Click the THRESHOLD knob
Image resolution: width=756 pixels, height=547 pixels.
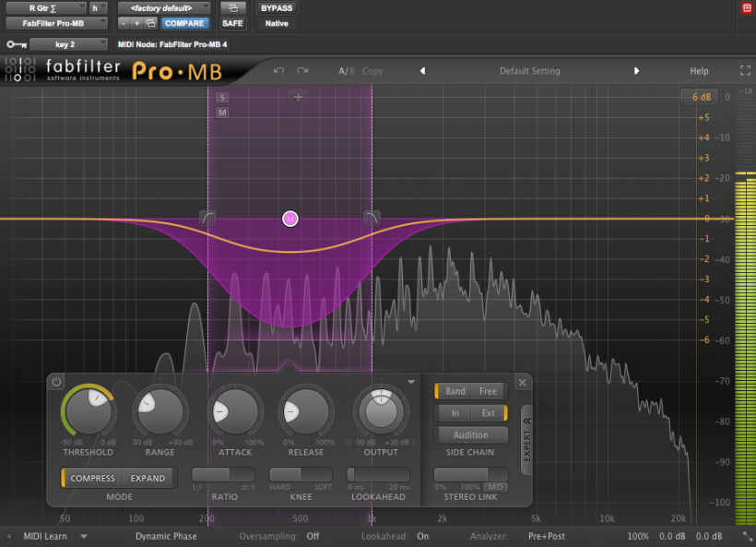click(x=89, y=411)
